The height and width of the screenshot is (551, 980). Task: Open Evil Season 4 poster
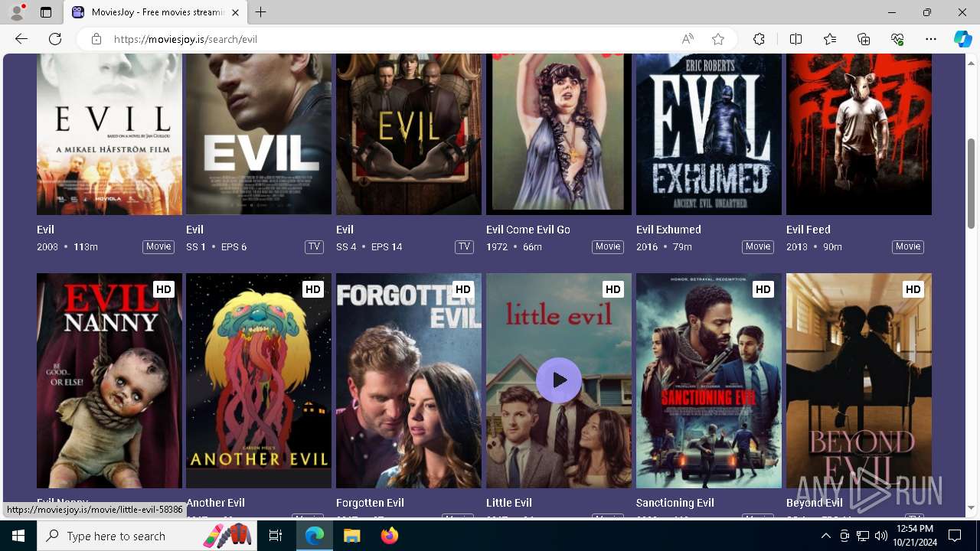pos(409,134)
